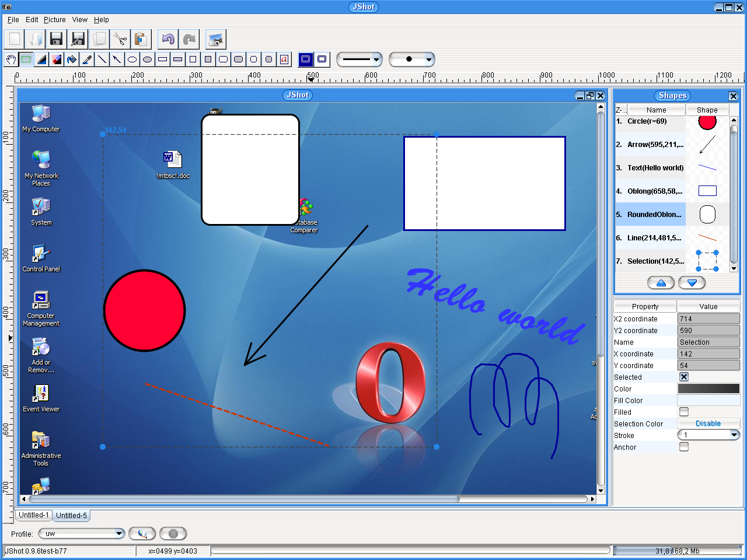Open the Stroke value dropdown
This screenshot has width=747, height=560.
pyautogui.click(x=734, y=435)
